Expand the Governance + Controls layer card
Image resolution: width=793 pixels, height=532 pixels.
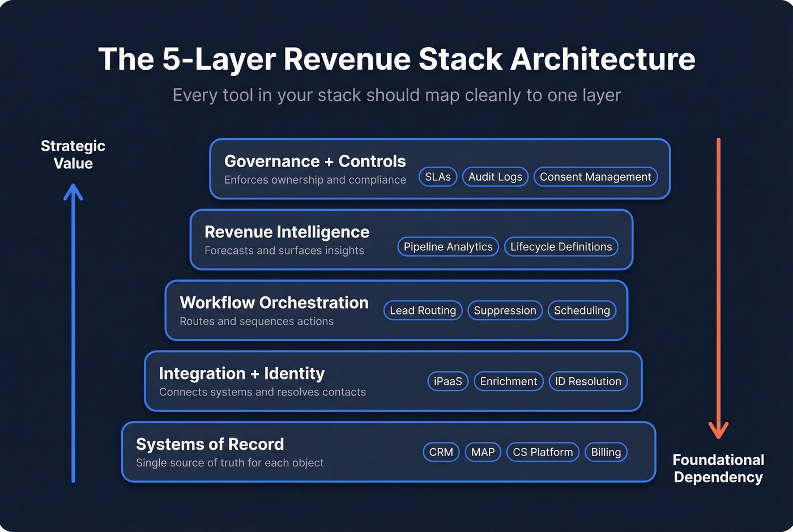315,161
